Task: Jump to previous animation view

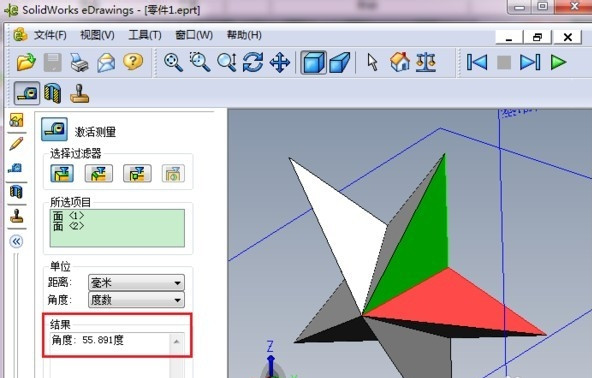Action: (477, 62)
